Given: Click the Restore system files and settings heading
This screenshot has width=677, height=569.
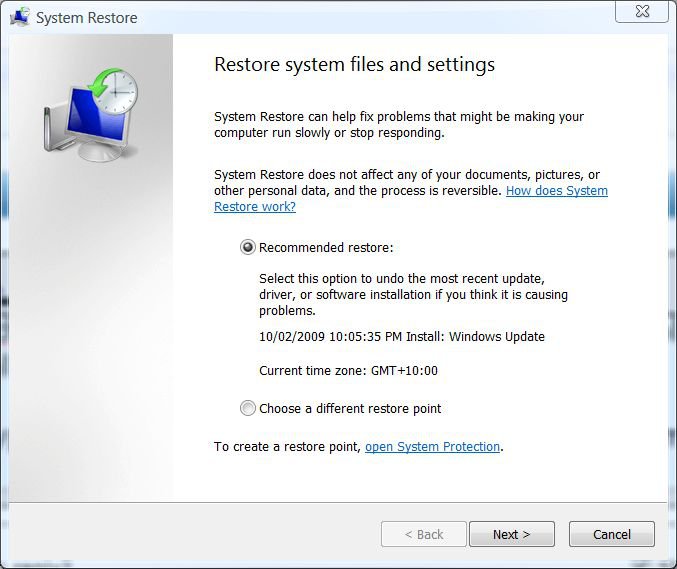Looking at the screenshot, I should coord(354,65).
